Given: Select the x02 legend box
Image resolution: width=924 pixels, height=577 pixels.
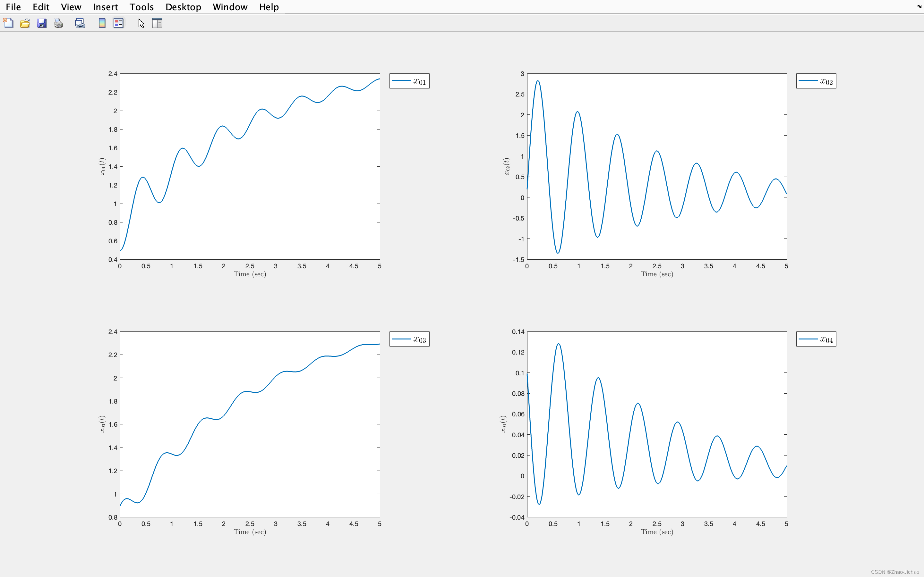Looking at the screenshot, I should pos(816,81).
